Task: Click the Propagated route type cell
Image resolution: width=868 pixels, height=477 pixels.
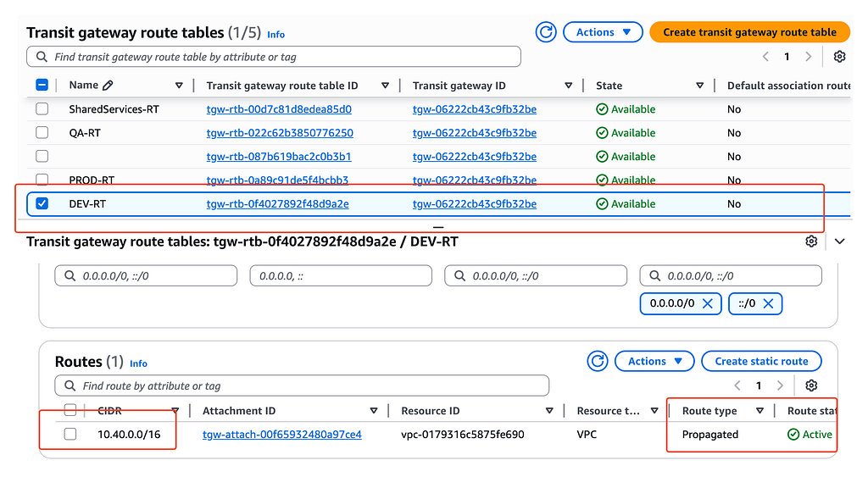Action: point(709,435)
